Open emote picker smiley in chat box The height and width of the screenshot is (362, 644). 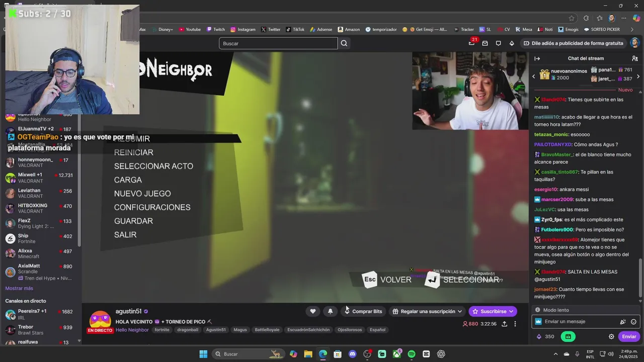pyautogui.click(x=633, y=321)
